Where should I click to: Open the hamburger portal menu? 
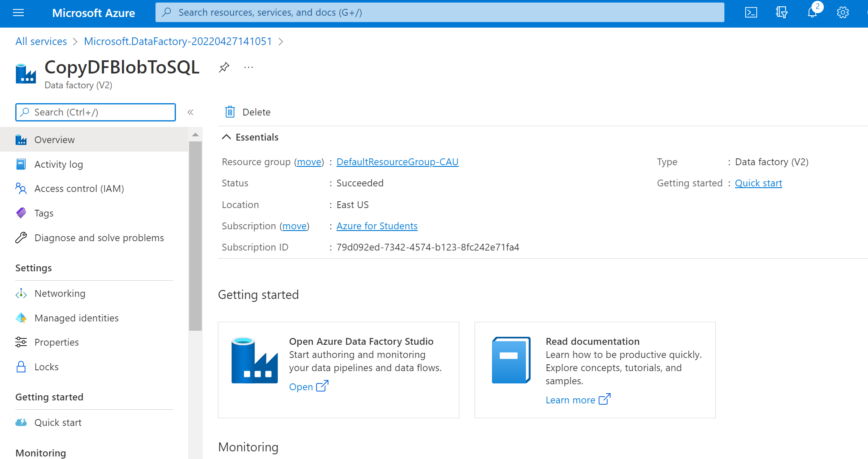coord(18,13)
